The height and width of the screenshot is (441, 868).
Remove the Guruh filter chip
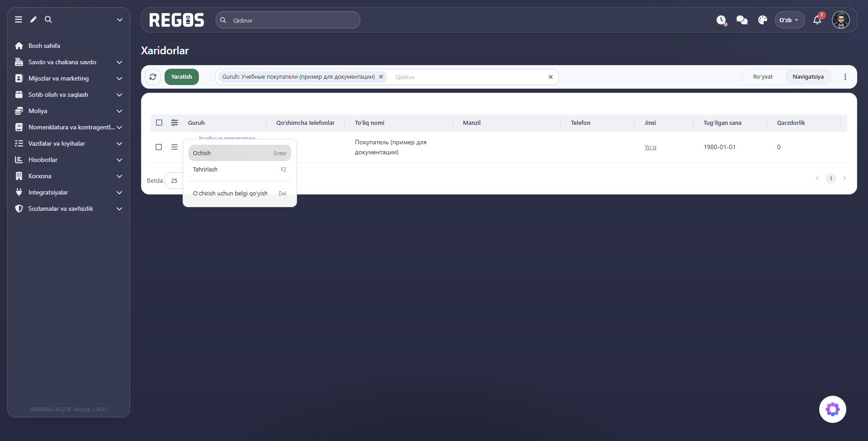click(381, 77)
